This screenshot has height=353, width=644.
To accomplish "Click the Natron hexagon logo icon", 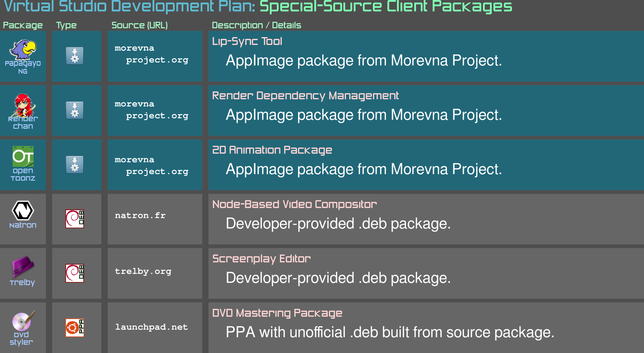I will (x=23, y=211).
